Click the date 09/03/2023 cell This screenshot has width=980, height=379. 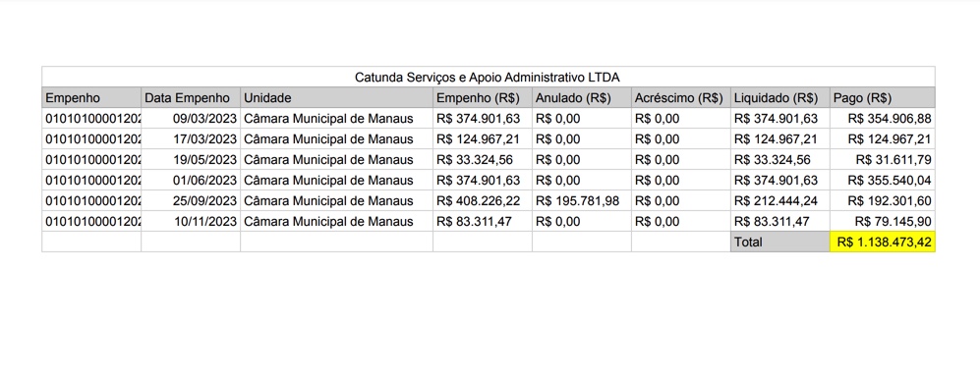coord(191,118)
